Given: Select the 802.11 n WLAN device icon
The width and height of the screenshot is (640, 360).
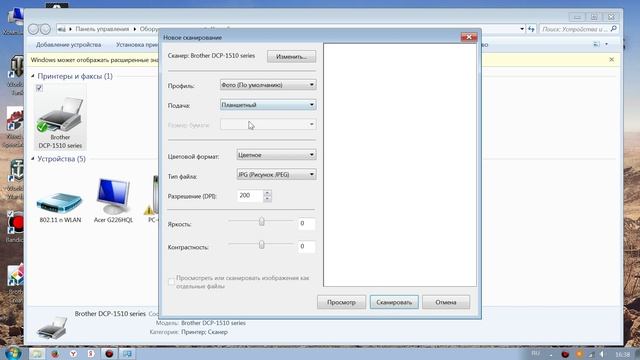Looking at the screenshot, I should click(59, 202).
